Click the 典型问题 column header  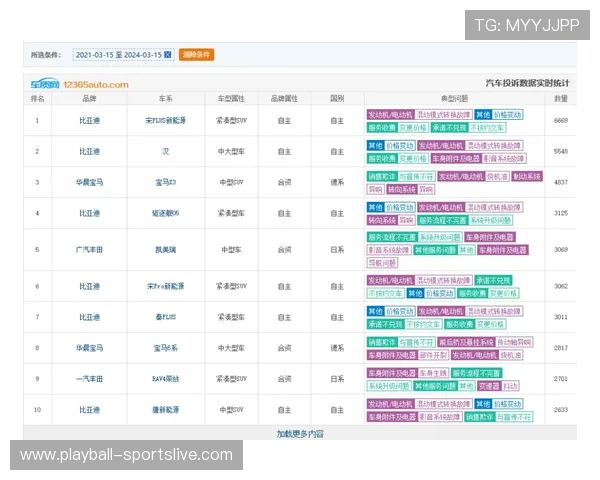(454, 99)
